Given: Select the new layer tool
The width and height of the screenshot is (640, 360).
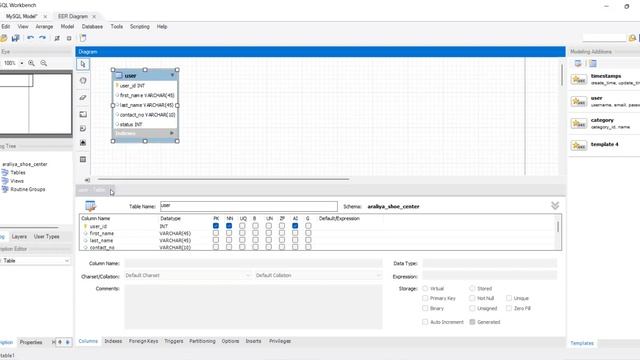Looking at the screenshot, I should [83, 114].
